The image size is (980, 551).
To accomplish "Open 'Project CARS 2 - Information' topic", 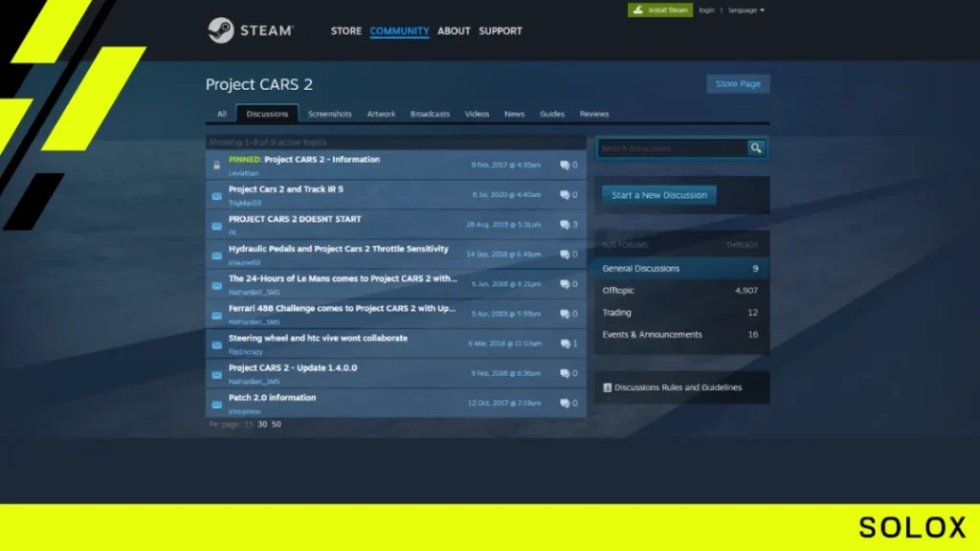I will coord(322,160).
